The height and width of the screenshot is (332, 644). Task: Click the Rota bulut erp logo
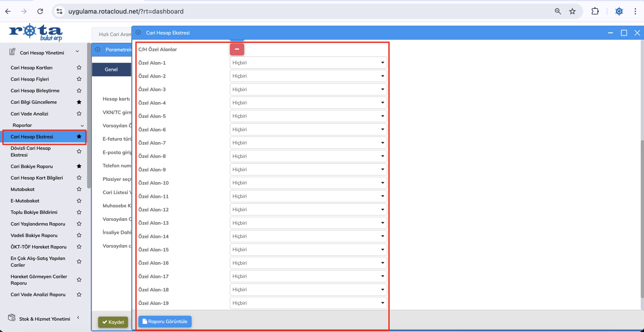point(36,32)
